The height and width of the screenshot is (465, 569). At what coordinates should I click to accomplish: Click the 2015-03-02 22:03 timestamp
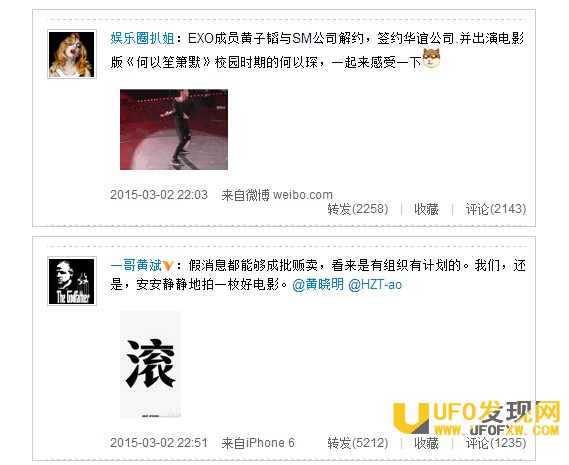[x=159, y=195]
